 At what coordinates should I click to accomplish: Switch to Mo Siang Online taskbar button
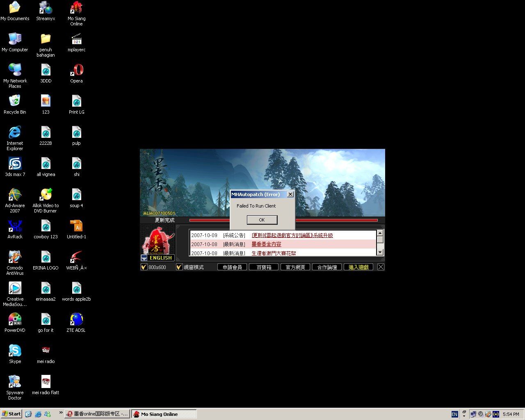pyautogui.click(x=164, y=414)
